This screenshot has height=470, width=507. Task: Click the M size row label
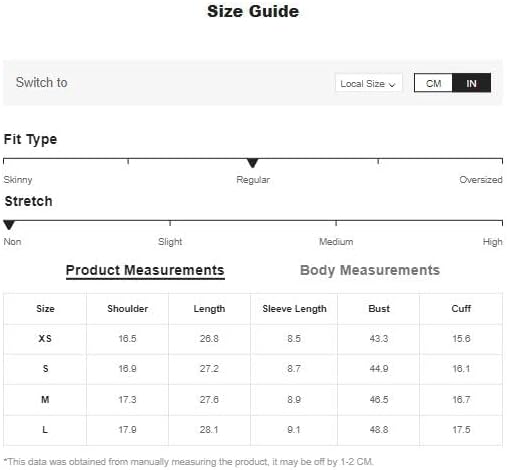point(45,399)
